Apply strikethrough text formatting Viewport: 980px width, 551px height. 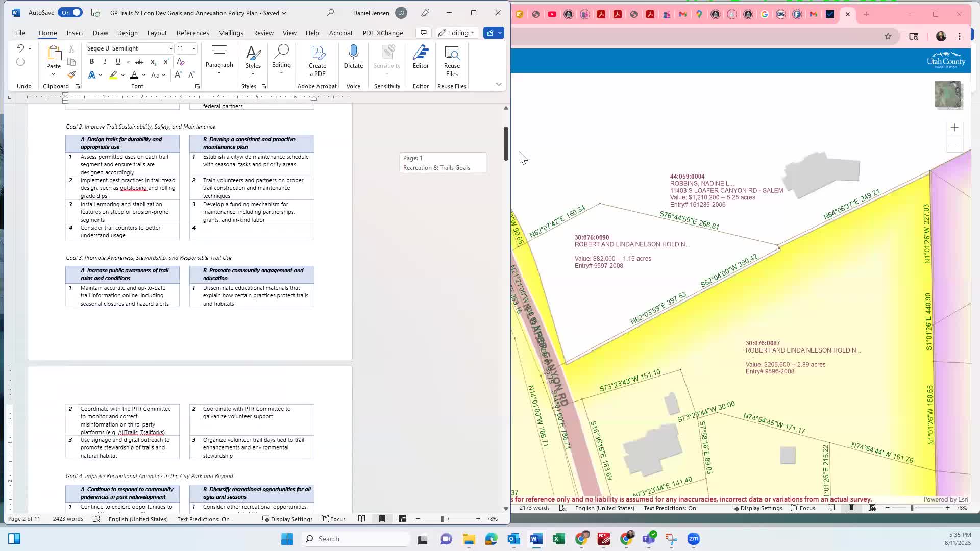pyautogui.click(x=139, y=62)
